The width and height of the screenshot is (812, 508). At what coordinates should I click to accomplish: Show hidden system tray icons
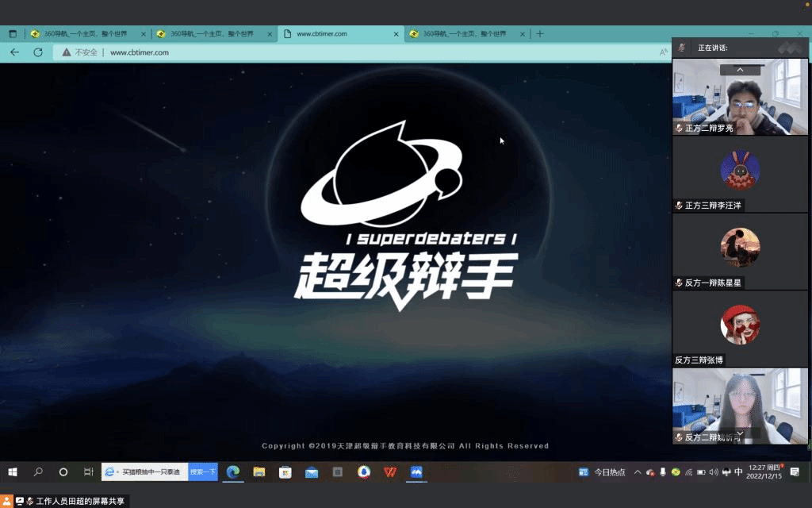coord(637,472)
